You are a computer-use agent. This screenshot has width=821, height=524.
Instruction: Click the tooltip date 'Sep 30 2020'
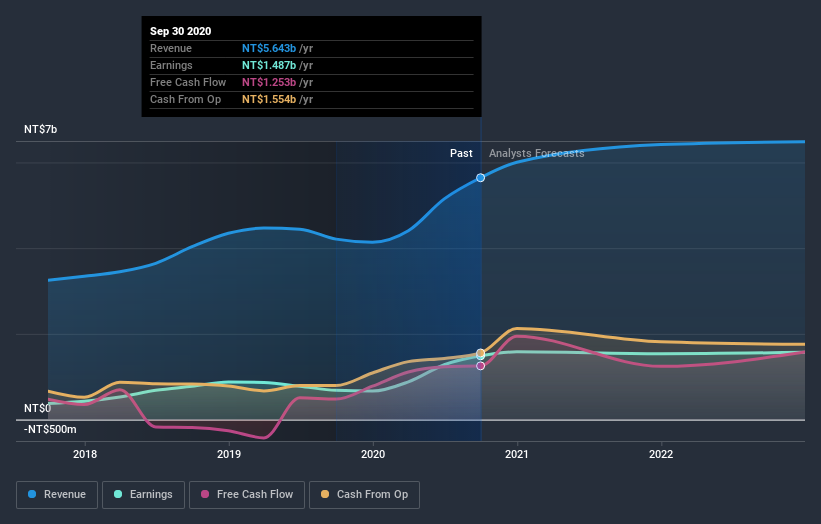pyautogui.click(x=181, y=31)
